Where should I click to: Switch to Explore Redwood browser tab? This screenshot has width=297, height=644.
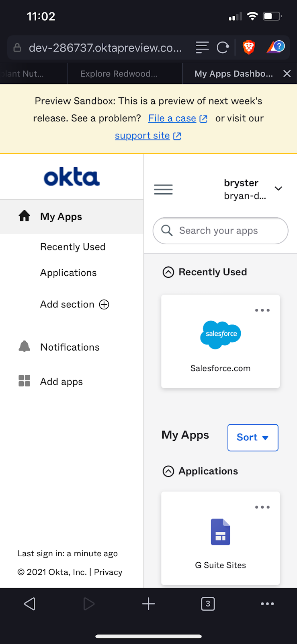tap(119, 74)
